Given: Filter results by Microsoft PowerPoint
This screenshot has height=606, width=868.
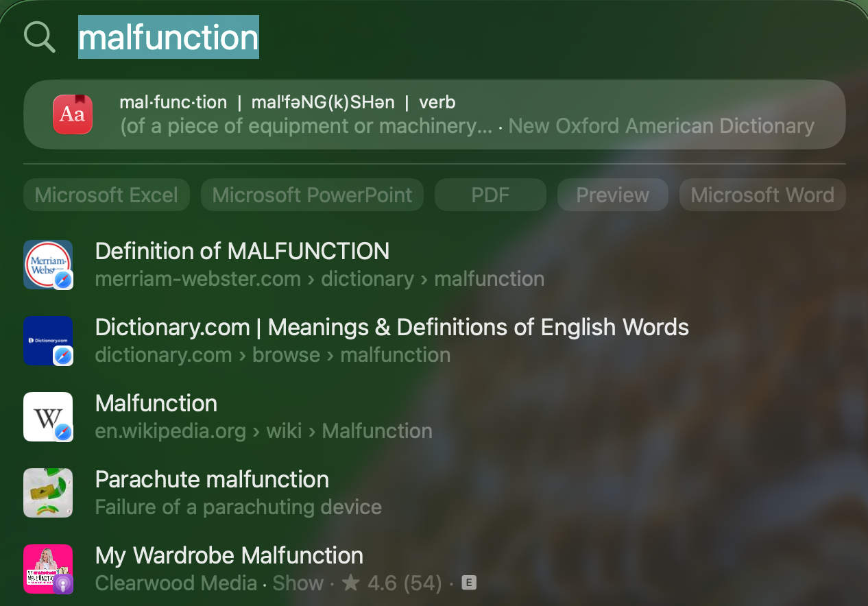Looking at the screenshot, I should pos(312,195).
